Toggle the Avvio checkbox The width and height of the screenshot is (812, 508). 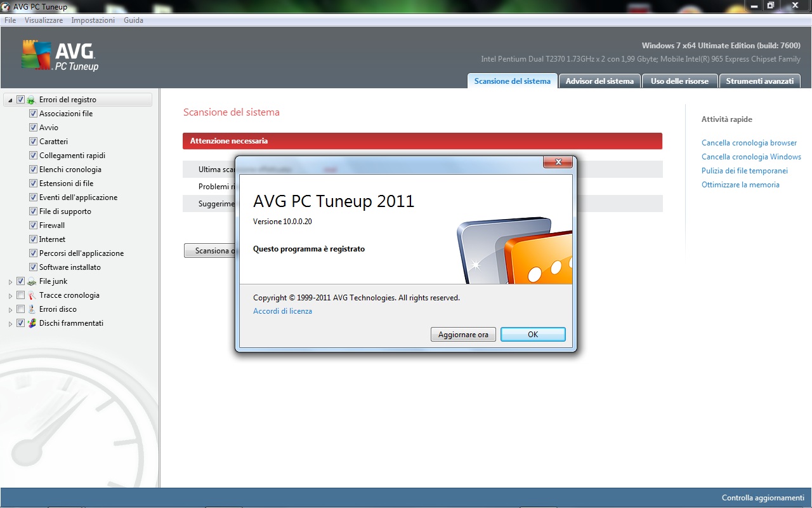click(x=33, y=128)
